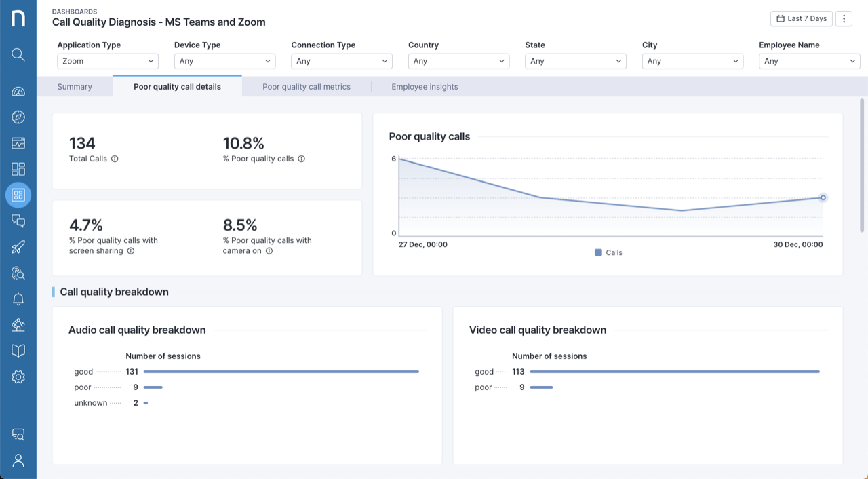This screenshot has height=479, width=868.
Task: Click the last data point on chart
Action: pyautogui.click(x=823, y=197)
